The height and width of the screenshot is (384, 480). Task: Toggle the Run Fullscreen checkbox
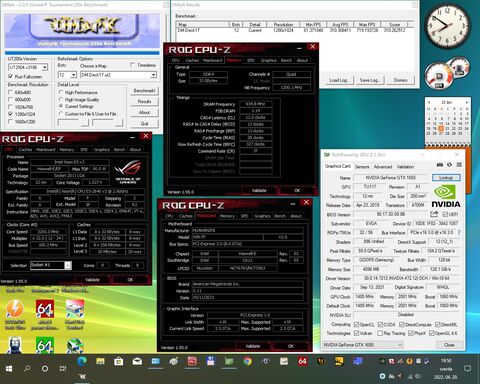(x=10, y=76)
